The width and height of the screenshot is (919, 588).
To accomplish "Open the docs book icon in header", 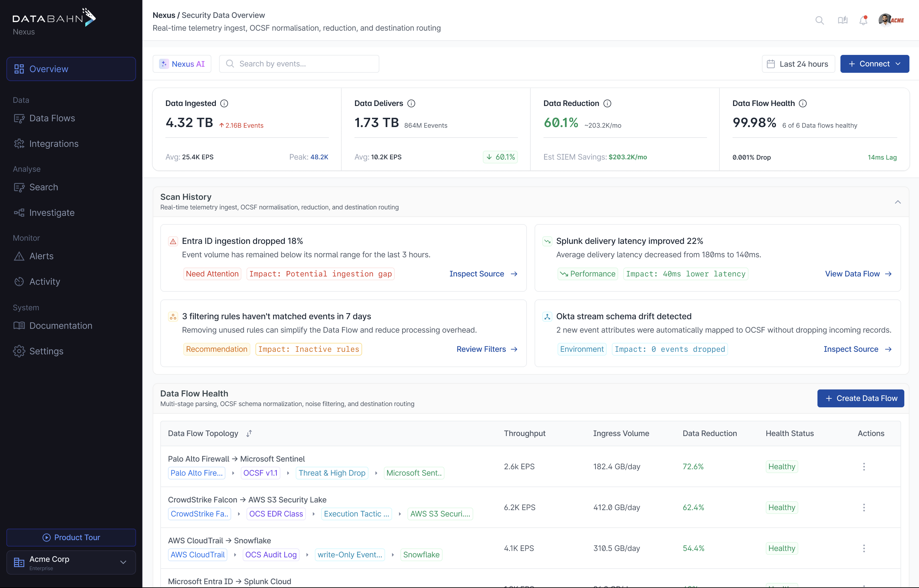I will [x=842, y=20].
